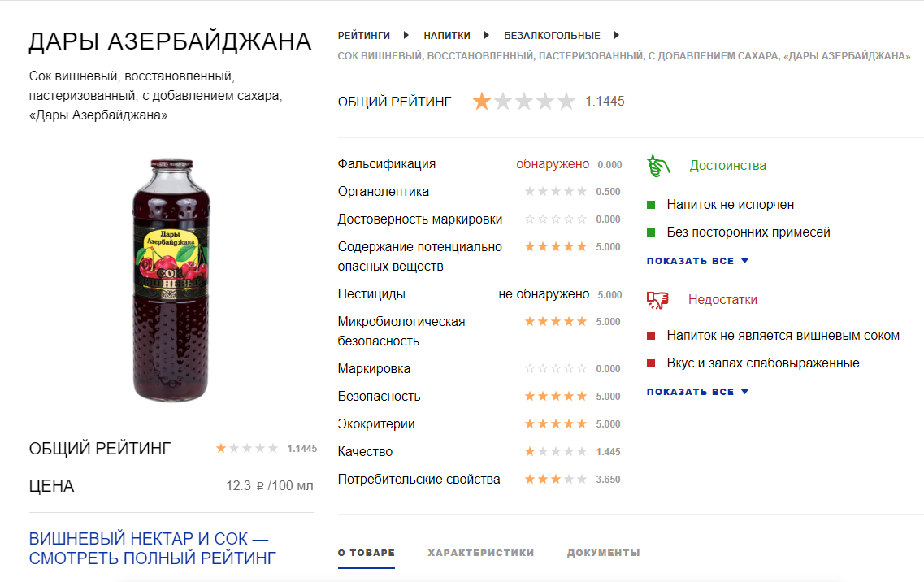Viewport: 924px width, 582px height.
Task: Open the НАПИТКИ breadcrumb link
Action: pyautogui.click(x=447, y=36)
